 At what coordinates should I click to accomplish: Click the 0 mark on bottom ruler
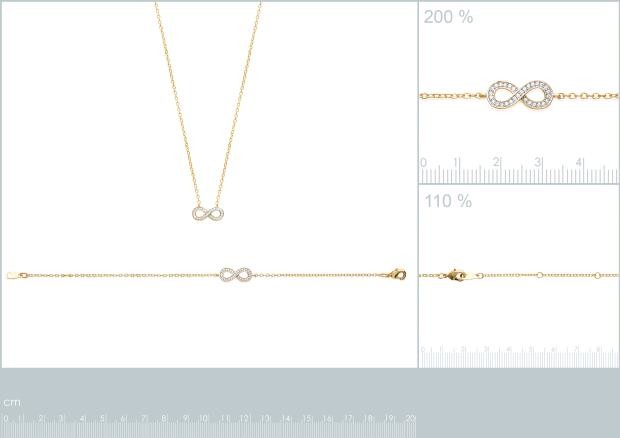click(x=6, y=418)
